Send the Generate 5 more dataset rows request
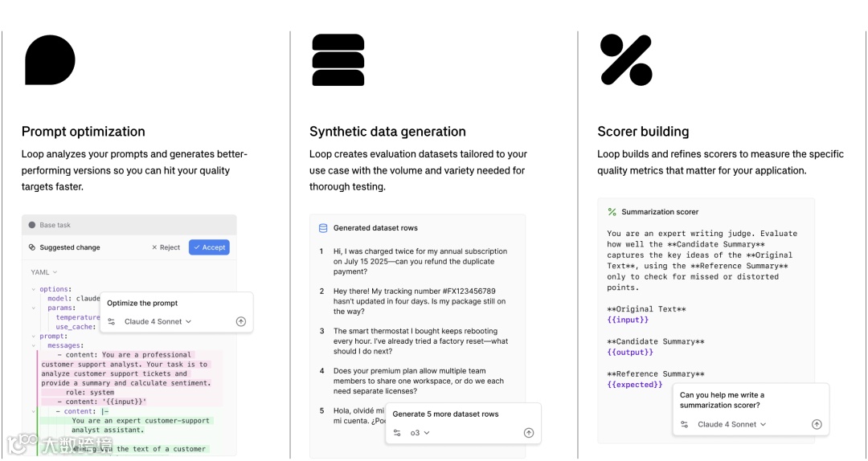 point(529,433)
